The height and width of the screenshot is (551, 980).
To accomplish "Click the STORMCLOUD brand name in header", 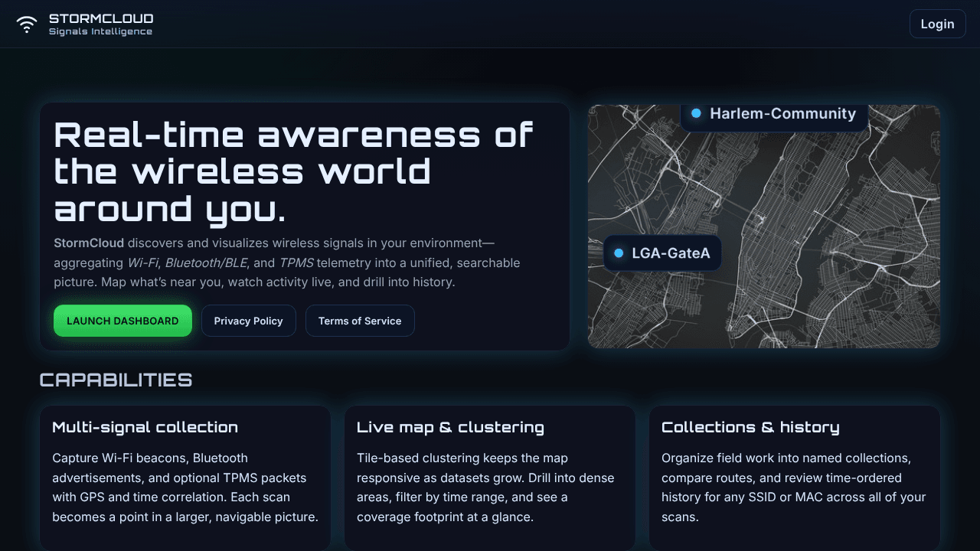I will (101, 18).
